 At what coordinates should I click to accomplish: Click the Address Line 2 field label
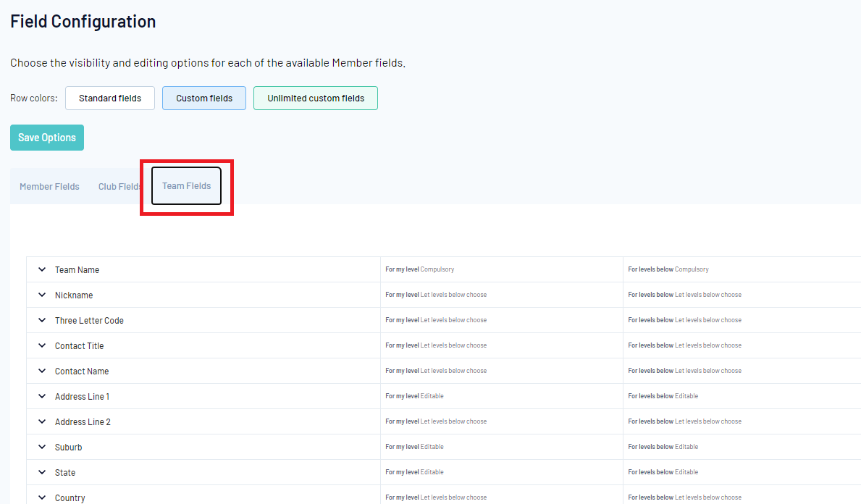tap(83, 421)
